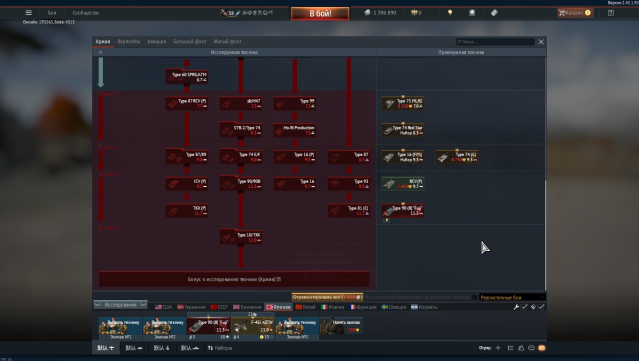Collapse the research tree header arrow
Screen dimensions: 639x361
click(x=100, y=52)
